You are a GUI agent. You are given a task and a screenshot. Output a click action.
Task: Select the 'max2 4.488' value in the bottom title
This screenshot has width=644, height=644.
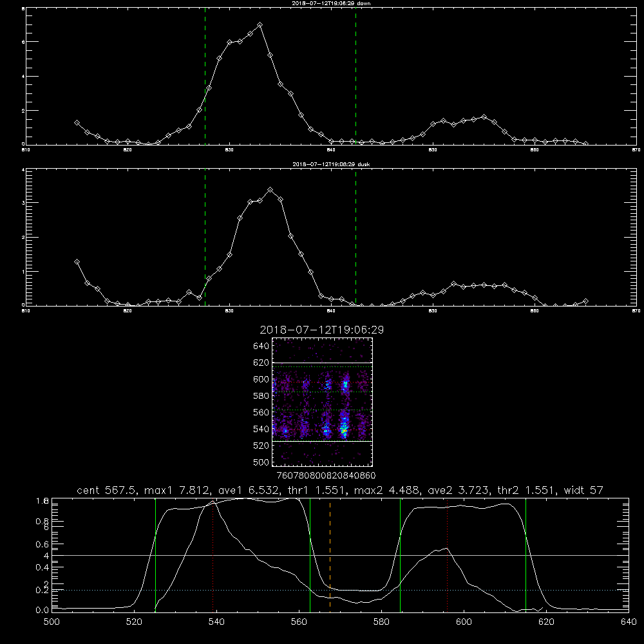point(386,490)
